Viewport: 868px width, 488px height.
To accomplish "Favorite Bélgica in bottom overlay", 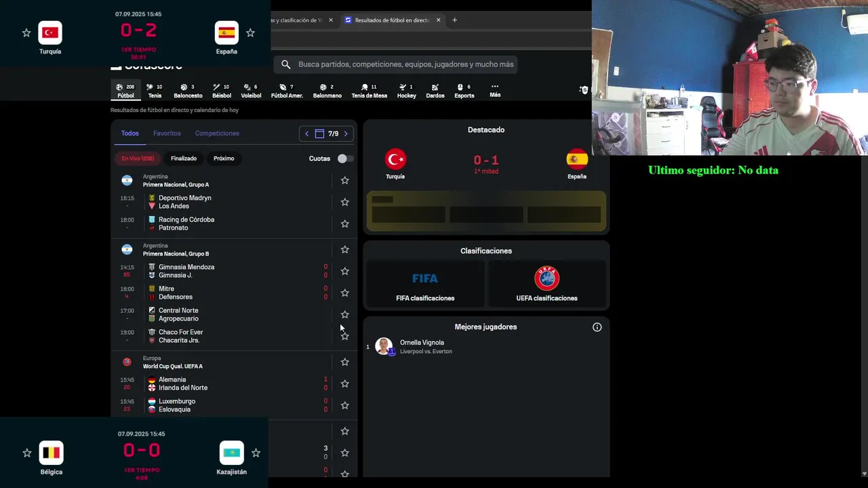I will [x=26, y=453].
